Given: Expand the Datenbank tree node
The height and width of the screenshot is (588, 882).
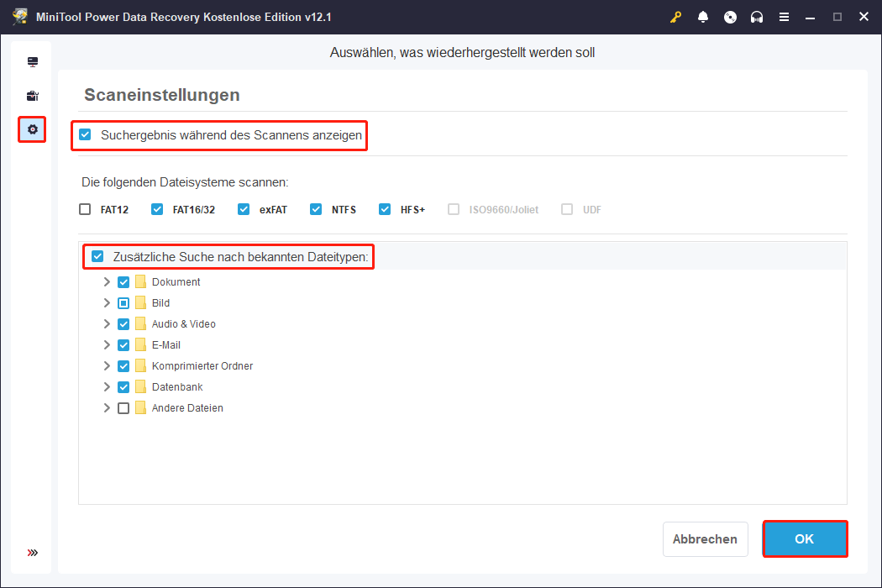Looking at the screenshot, I should point(107,387).
